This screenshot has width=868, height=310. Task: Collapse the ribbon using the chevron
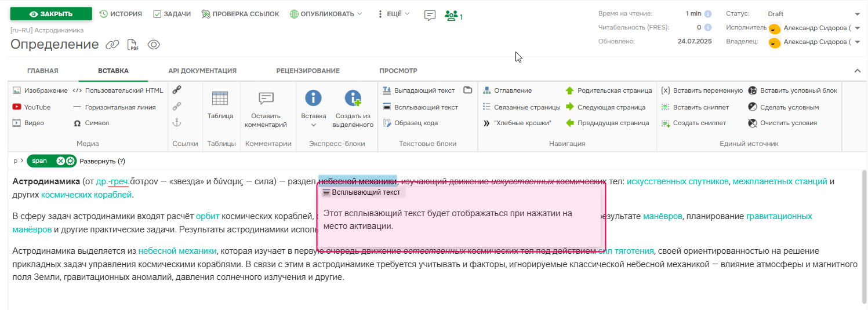pos(858,71)
